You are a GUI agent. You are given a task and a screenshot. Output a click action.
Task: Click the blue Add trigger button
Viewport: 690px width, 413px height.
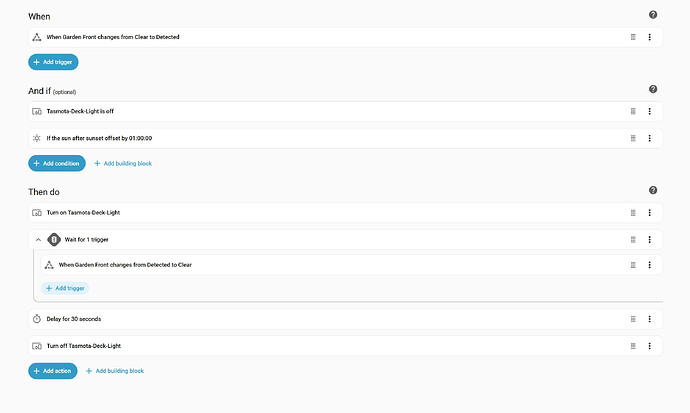point(53,61)
